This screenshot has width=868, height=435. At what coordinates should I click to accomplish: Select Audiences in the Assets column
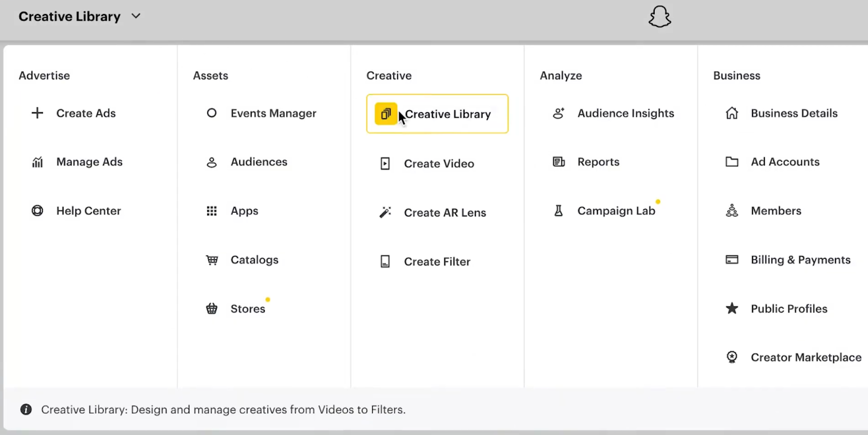click(x=259, y=162)
